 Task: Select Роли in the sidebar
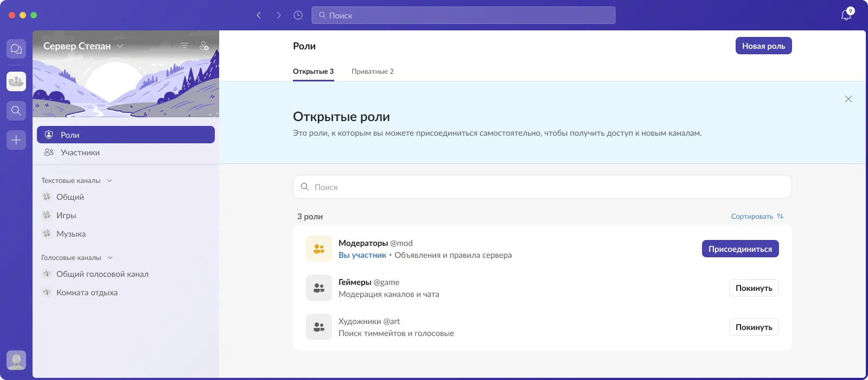tap(126, 135)
